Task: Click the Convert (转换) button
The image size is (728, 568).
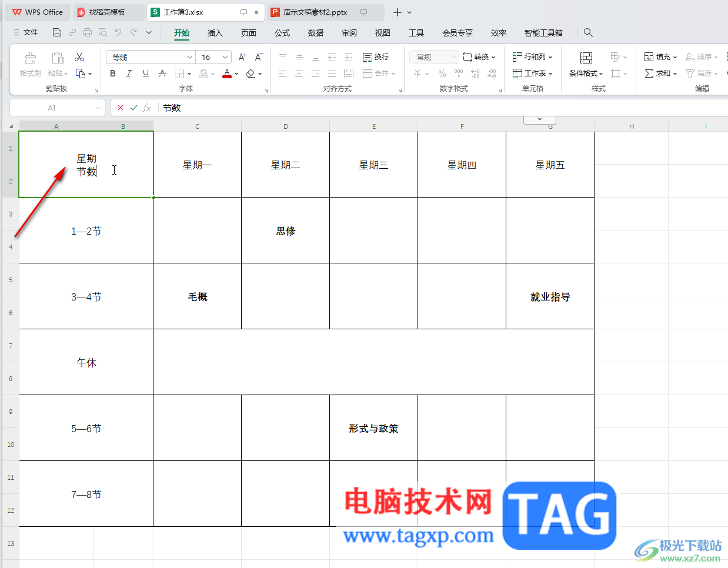Action: click(x=479, y=57)
